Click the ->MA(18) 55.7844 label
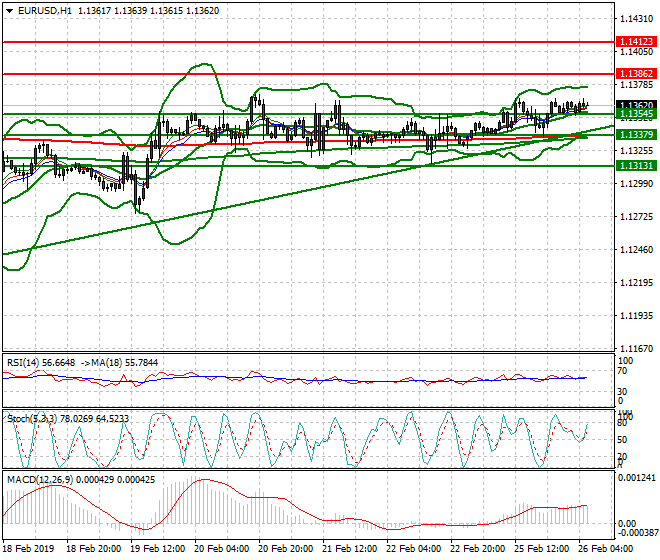 120,363
